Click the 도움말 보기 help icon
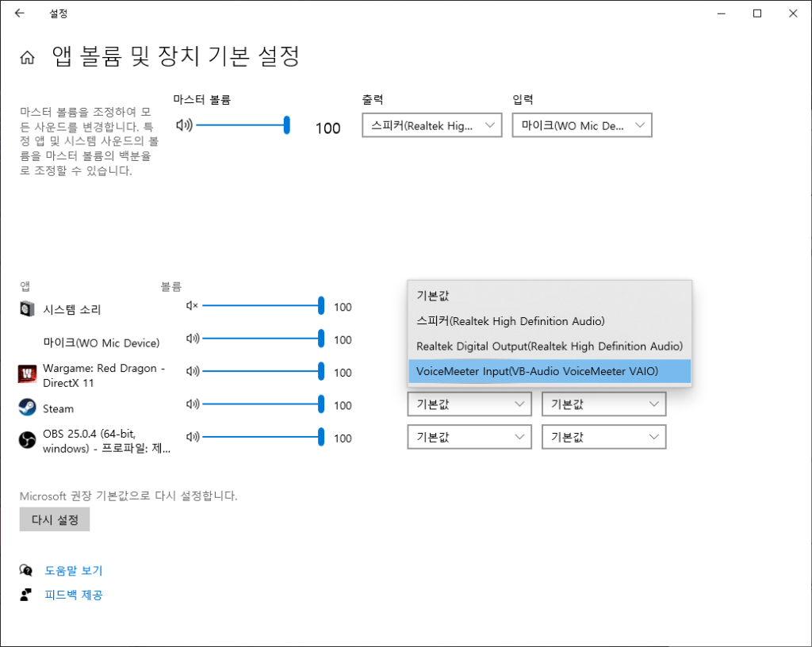This screenshot has width=812, height=647. [x=27, y=570]
